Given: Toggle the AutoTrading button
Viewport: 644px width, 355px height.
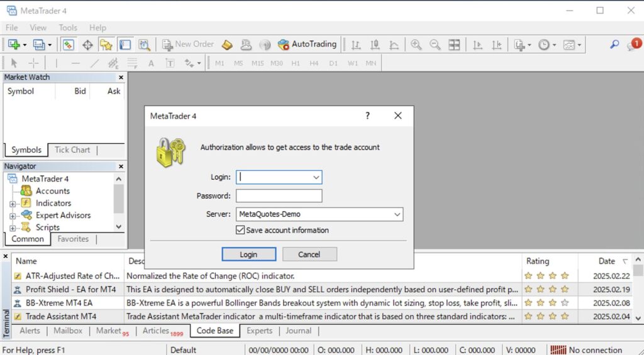Looking at the screenshot, I should pos(307,45).
